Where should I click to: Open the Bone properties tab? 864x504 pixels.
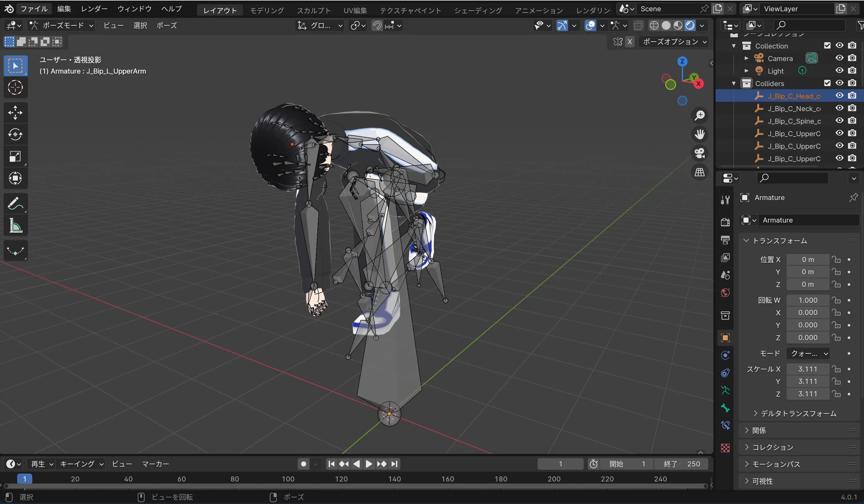tap(725, 408)
